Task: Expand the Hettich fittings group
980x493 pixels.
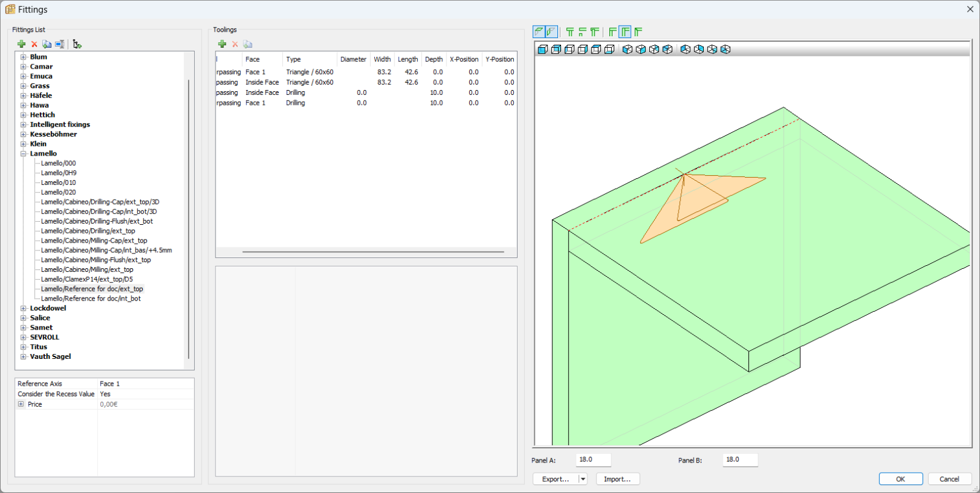Action: [x=23, y=115]
